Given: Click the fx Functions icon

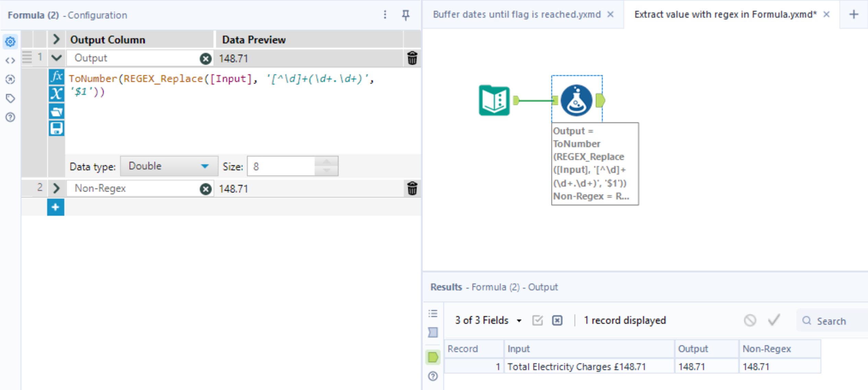Looking at the screenshot, I should coord(56,77).
